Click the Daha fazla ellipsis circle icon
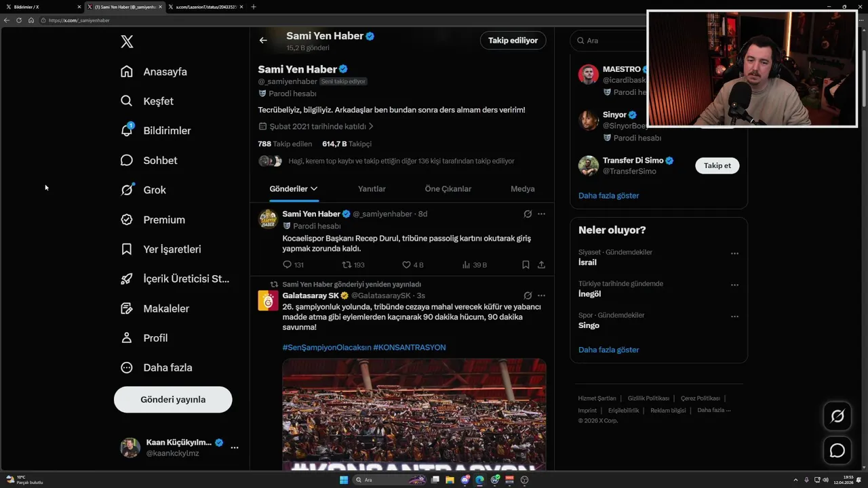868x488 pixels. 127,367
